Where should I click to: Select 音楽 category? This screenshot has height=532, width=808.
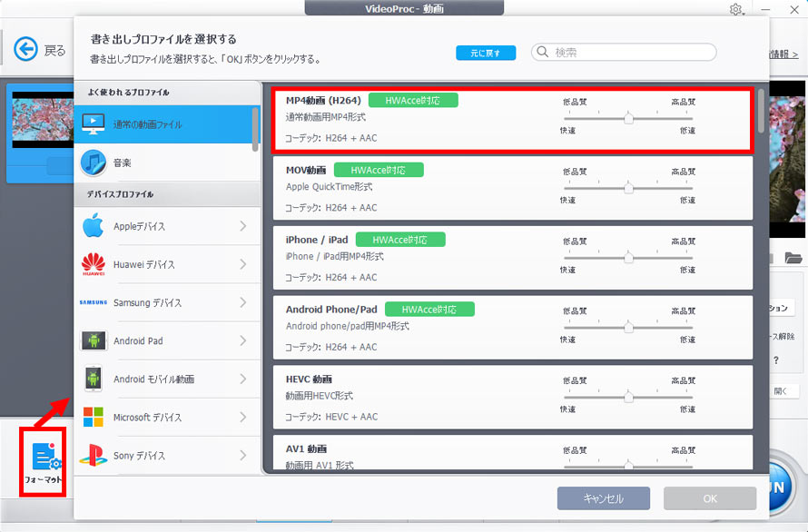pyautogui.click(x=167, y=163)
